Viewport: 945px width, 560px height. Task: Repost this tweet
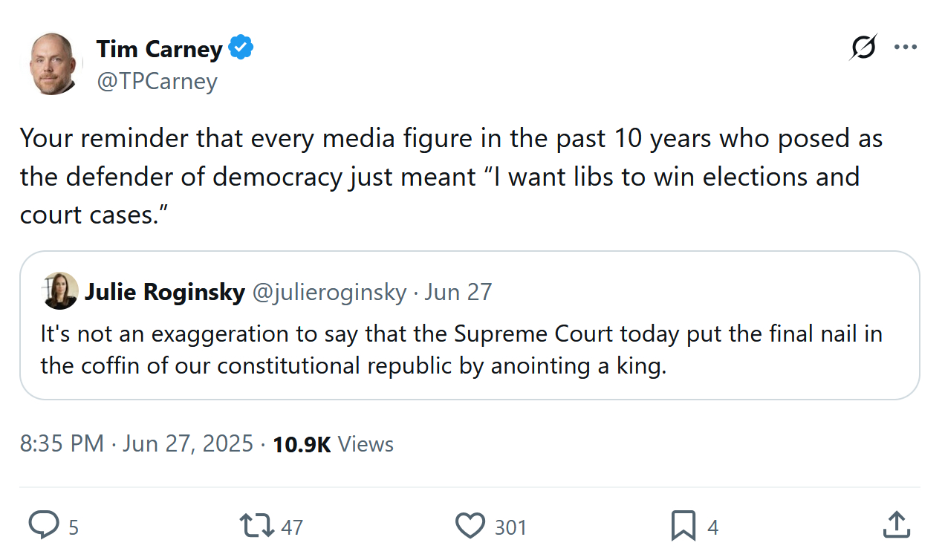(x=255, y=525)
